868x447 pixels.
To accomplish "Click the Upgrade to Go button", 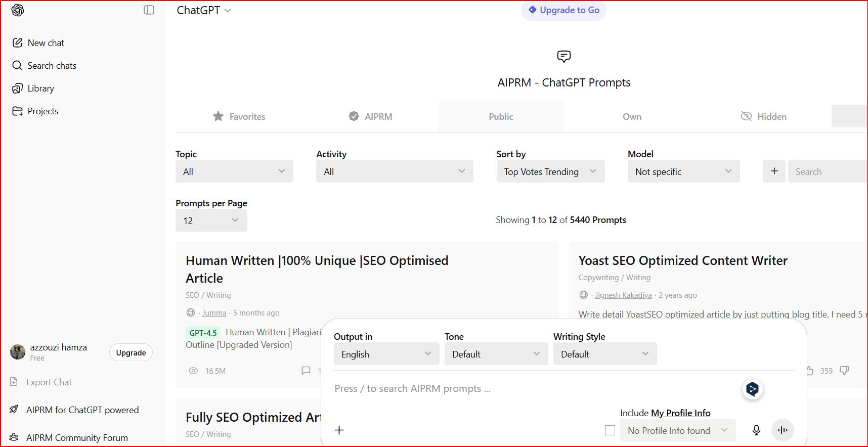I will 563,10.
